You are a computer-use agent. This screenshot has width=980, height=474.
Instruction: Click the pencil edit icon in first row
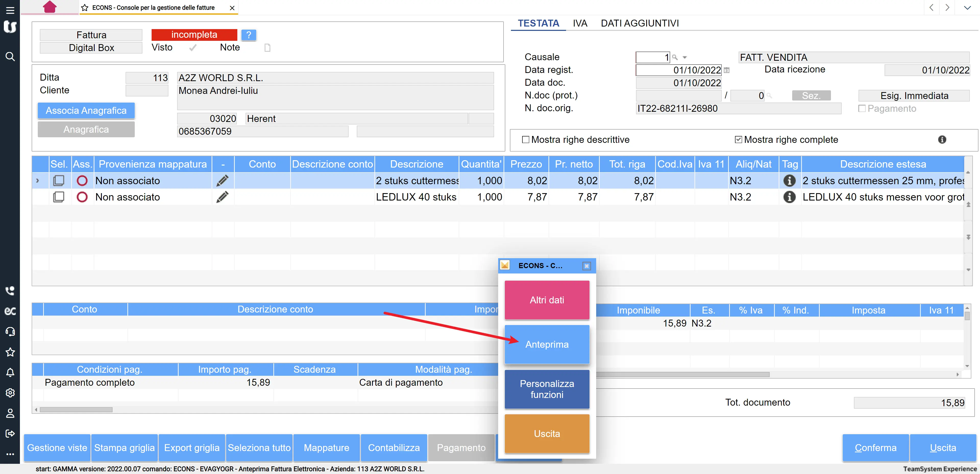click(223, 181)
